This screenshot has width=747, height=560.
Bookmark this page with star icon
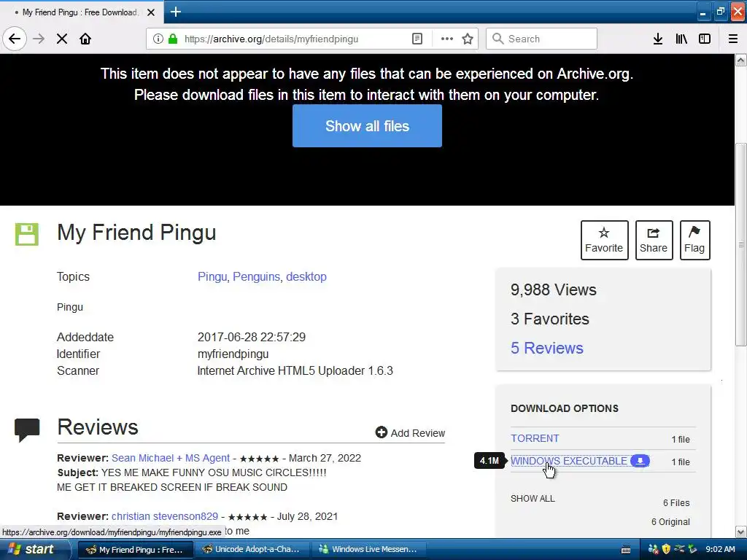tap(468, 39)
